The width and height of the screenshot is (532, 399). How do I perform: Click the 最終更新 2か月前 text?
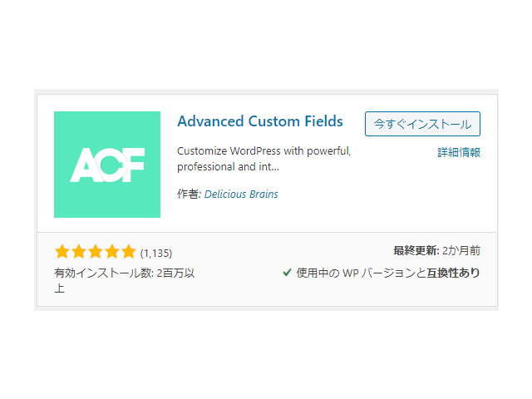pyautogui.click(x=436, y=251)
